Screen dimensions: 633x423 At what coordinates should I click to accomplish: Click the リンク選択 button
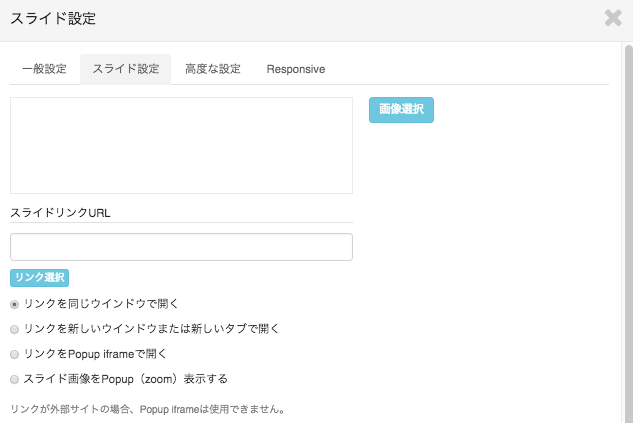pos(40,278)
